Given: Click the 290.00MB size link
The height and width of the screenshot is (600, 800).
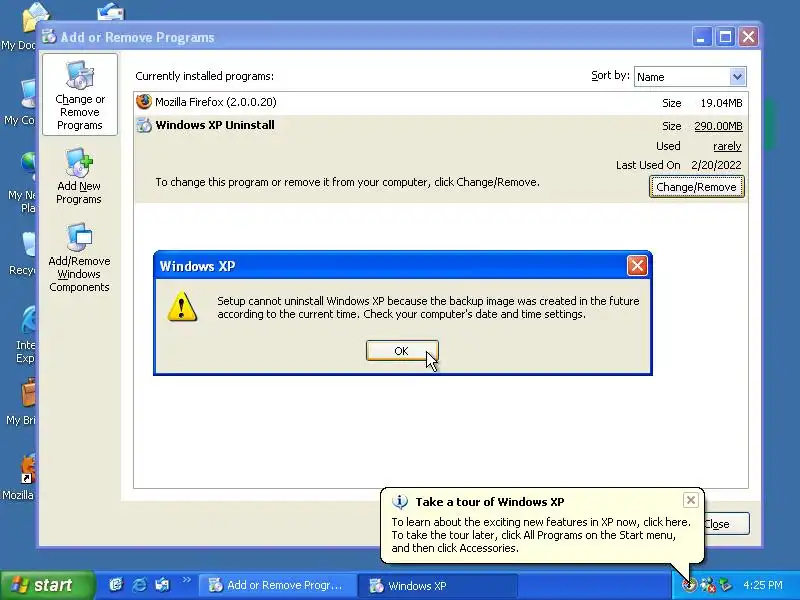Looking at the screenshot, I should (718, 126).
